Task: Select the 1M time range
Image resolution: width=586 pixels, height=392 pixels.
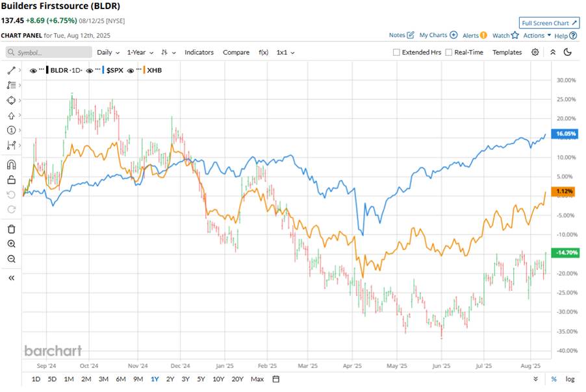Action: pos(69,379)
